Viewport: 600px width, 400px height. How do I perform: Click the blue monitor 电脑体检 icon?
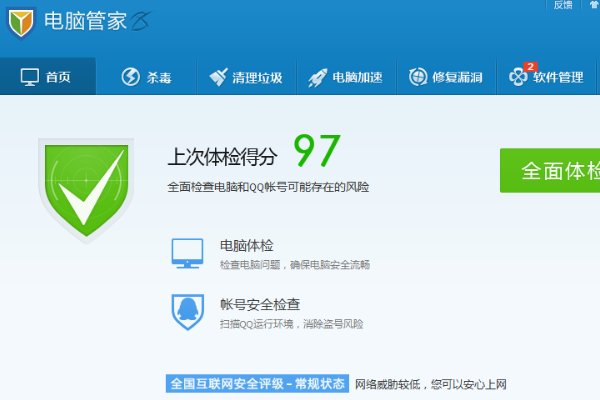(x=187, y=253)
